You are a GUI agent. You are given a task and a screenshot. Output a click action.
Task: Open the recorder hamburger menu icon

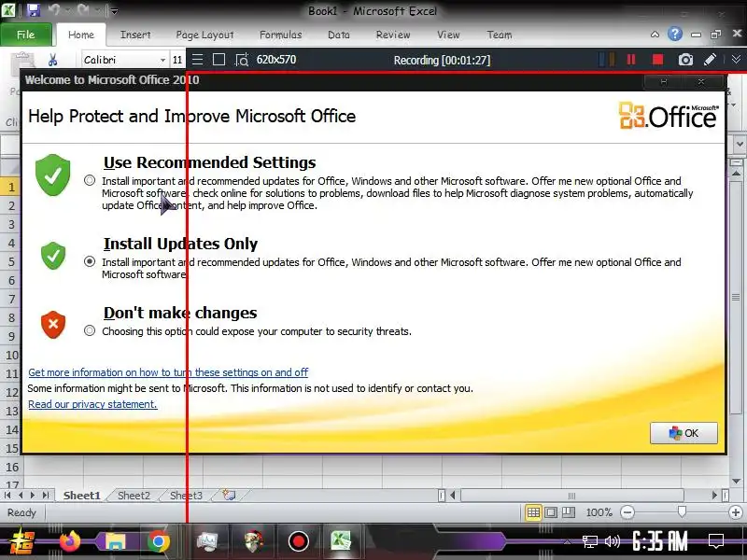[197, 60]
